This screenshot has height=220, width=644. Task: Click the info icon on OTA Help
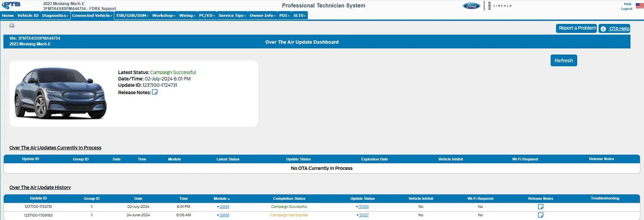click(x=603, y=29)
